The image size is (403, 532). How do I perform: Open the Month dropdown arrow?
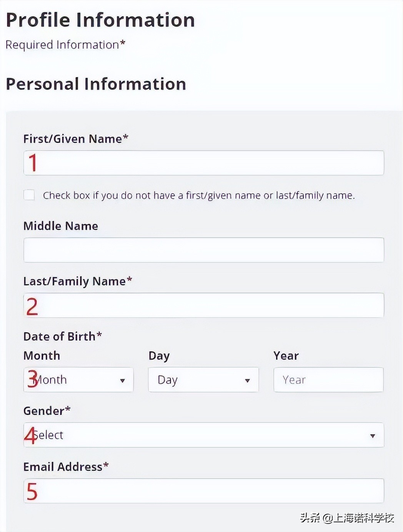122,380
